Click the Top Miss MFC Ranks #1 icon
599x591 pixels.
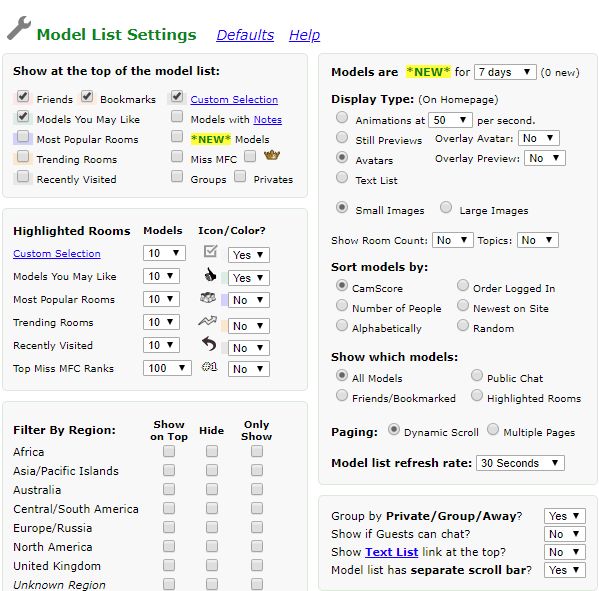pos(209,367)
